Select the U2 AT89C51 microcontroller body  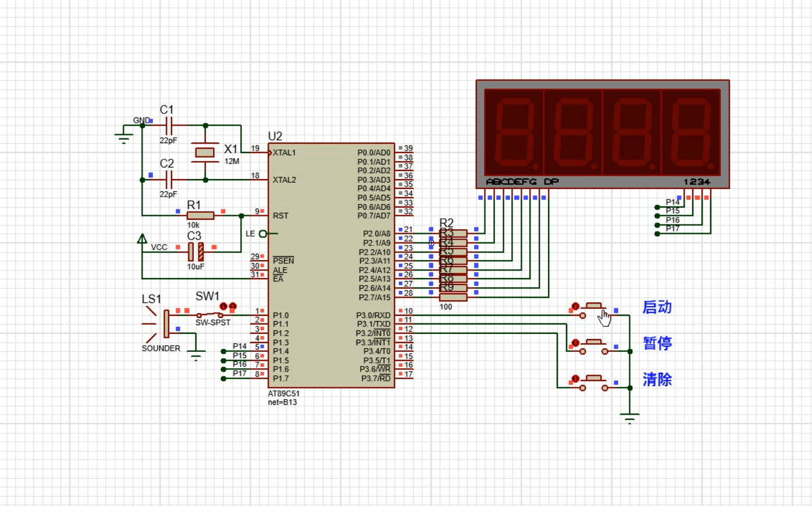point(332,265)
